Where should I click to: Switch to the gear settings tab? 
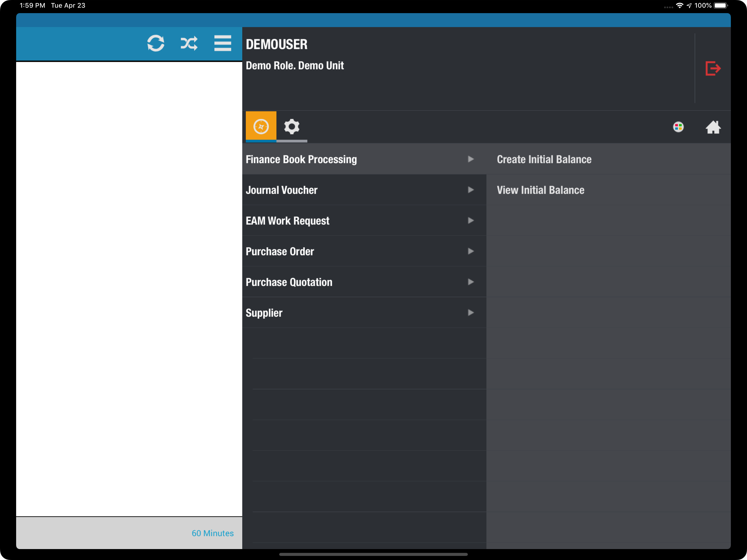click(x=292, y=126)
